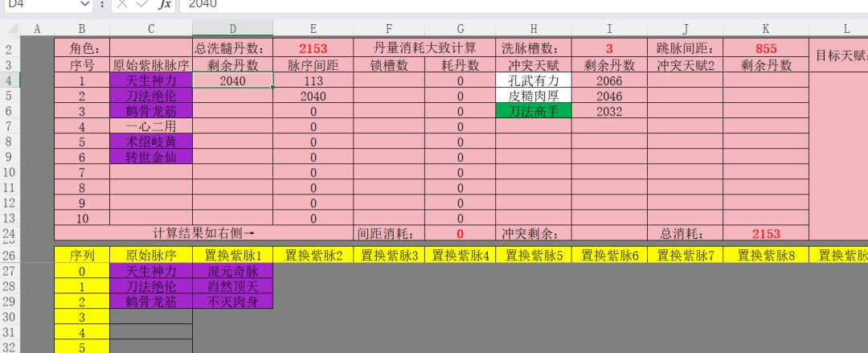
Task: Select the white 孔武有力 cell
Action: [x=534, y=80]
